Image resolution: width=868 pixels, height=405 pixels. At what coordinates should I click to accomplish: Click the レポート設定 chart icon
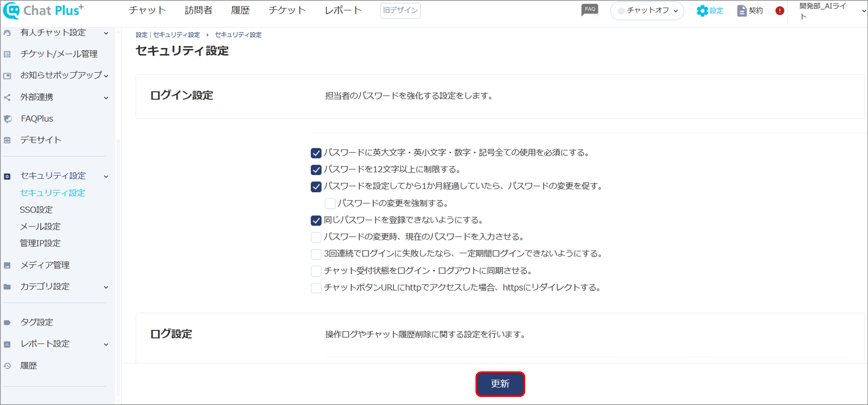tap(7, 345)
